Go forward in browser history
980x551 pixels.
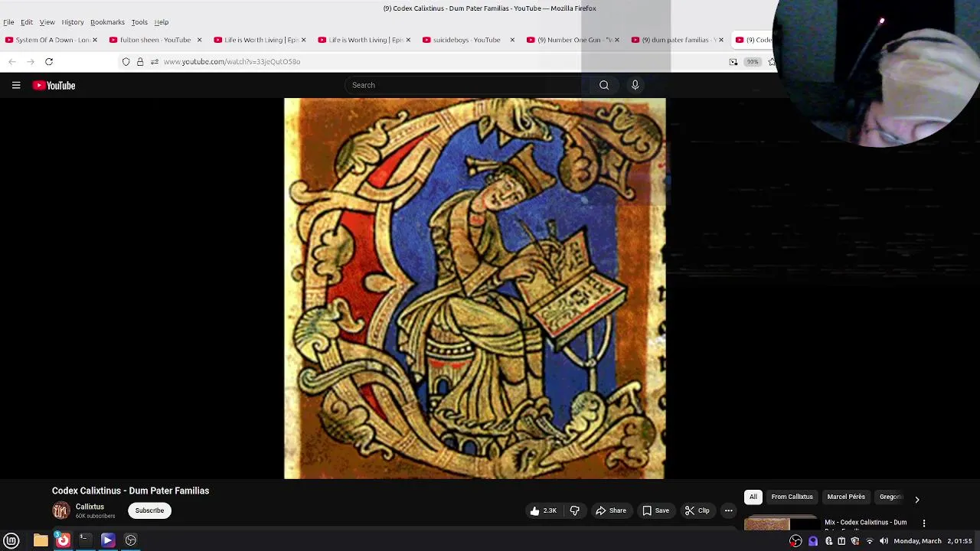[31, 61]
